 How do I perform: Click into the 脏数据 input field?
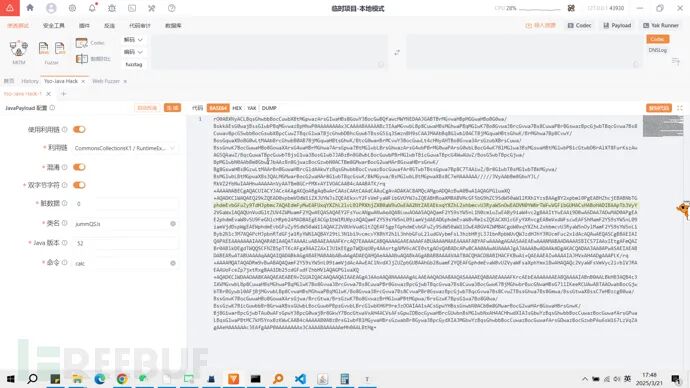tap(125, 204)
